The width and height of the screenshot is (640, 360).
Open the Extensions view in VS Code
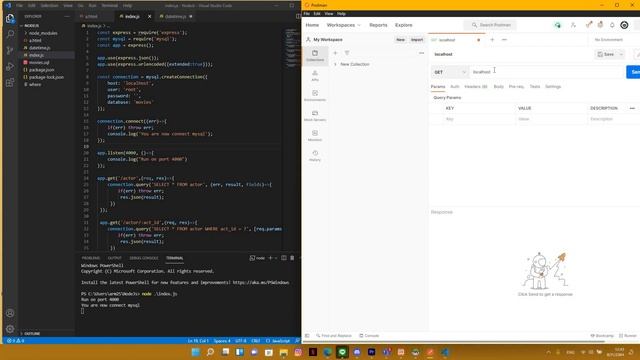click(10, 83)
